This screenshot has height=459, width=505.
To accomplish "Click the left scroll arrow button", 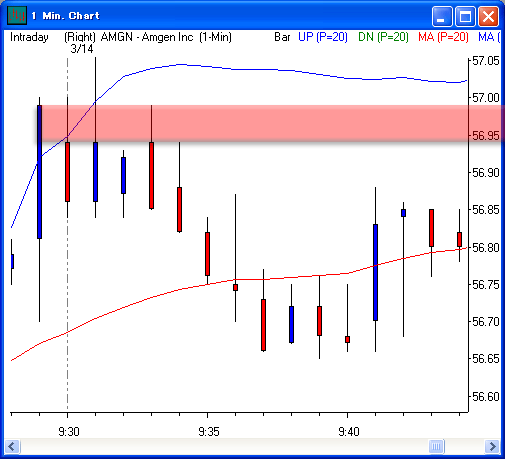I will click(12, 446).
